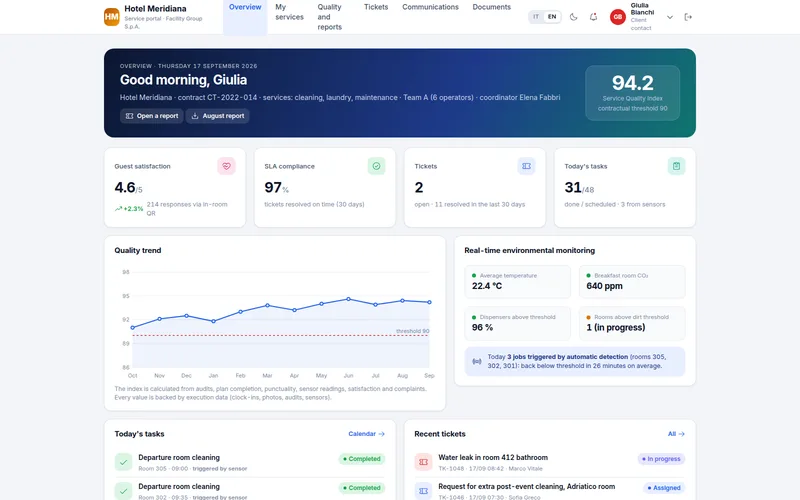Click the Breakfast room CO₂ 640 ppm tile

632,282
